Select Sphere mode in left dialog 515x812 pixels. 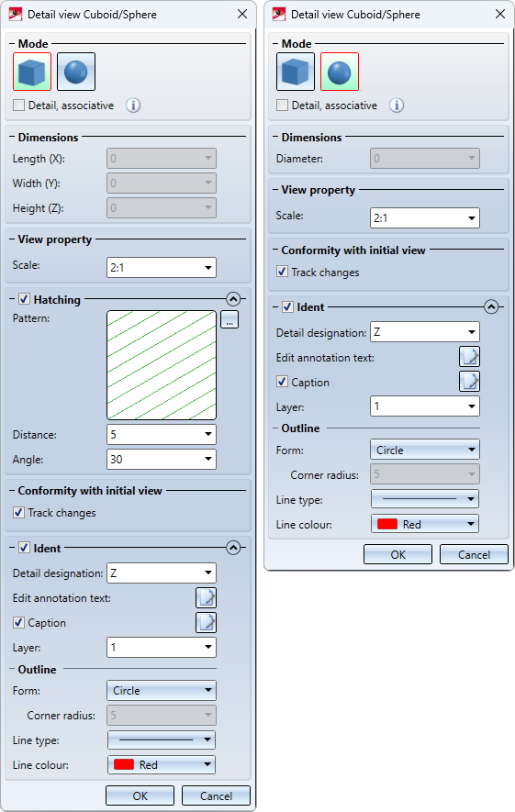pyautogui.click(x=76, y=72)
